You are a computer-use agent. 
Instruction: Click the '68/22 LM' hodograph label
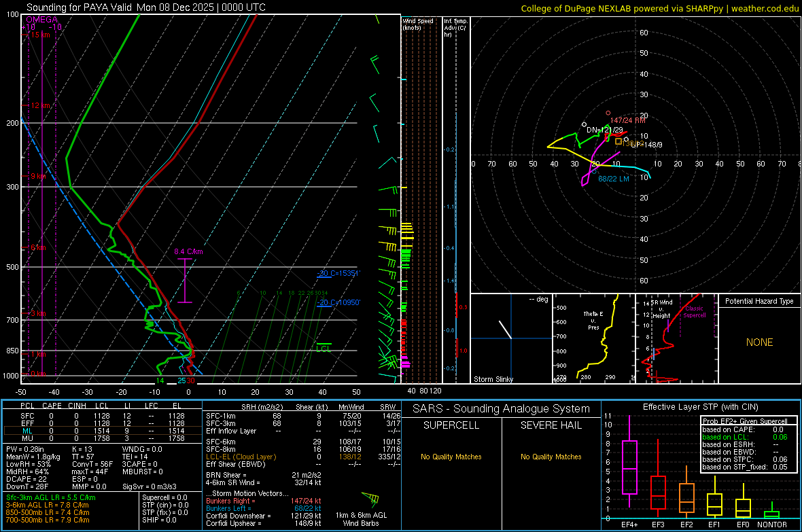[x=613, y=179]
